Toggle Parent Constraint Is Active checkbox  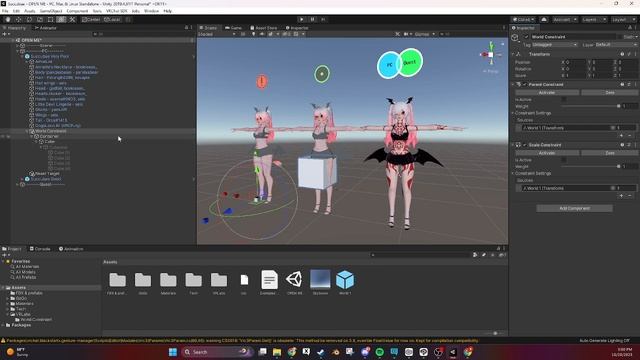point(564,100)
